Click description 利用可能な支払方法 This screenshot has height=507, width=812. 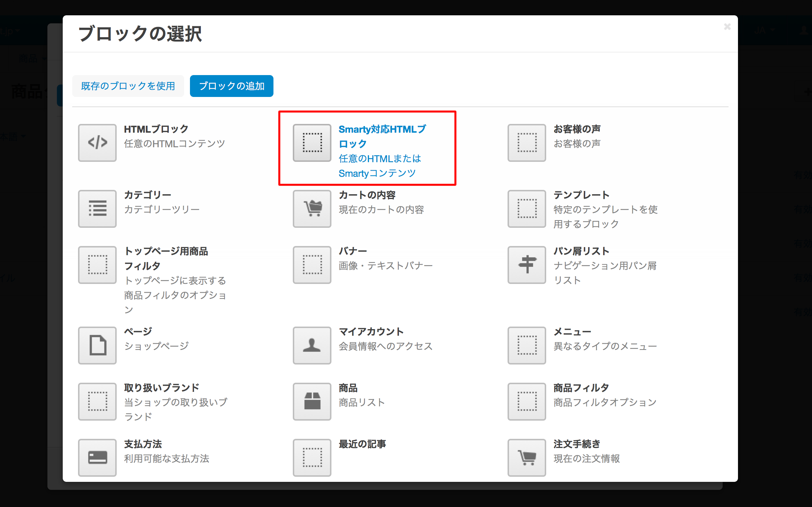point(167,459)
